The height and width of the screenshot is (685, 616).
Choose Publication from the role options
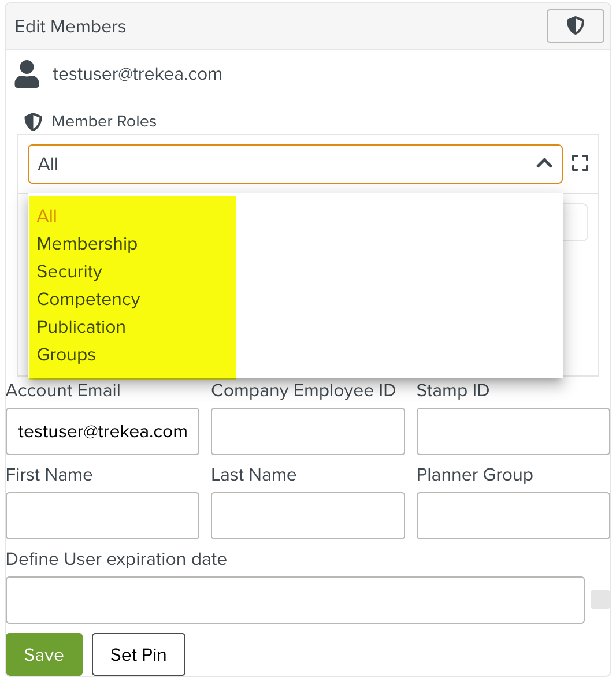pyautogui.click(x=81, y=326)
